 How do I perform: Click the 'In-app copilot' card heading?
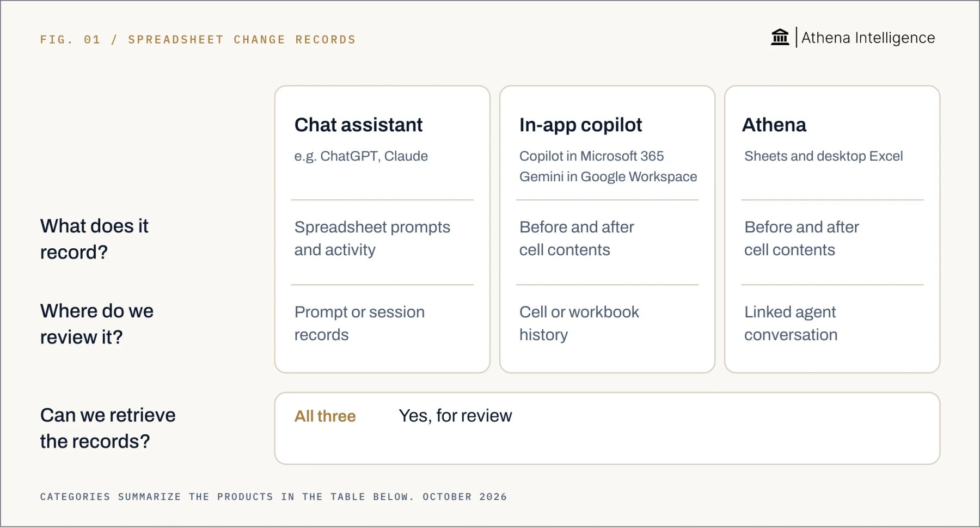[580, 125]
